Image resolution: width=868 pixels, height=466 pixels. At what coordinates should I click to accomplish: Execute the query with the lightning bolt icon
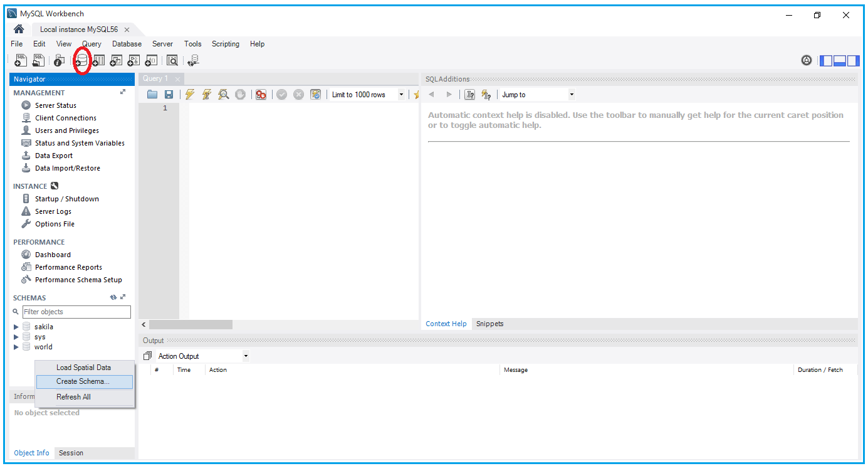point(189,94)
